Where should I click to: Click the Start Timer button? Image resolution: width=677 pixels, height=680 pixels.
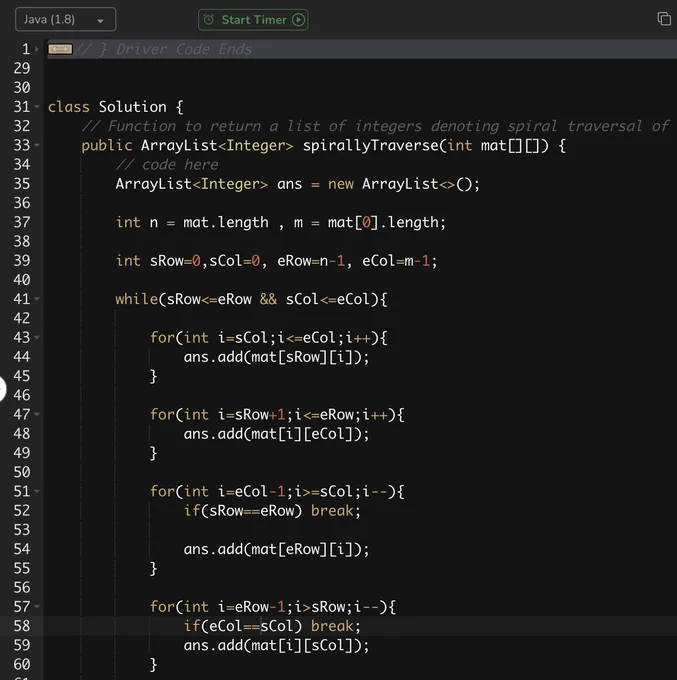pyautogui.click(x=253, y=20)
